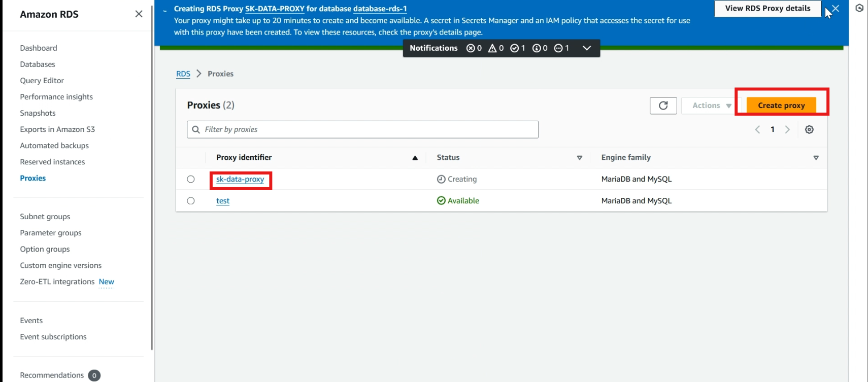
Task: Open the Status column sort dropdown
Action: pyautogui.click(x=579, y=158)
